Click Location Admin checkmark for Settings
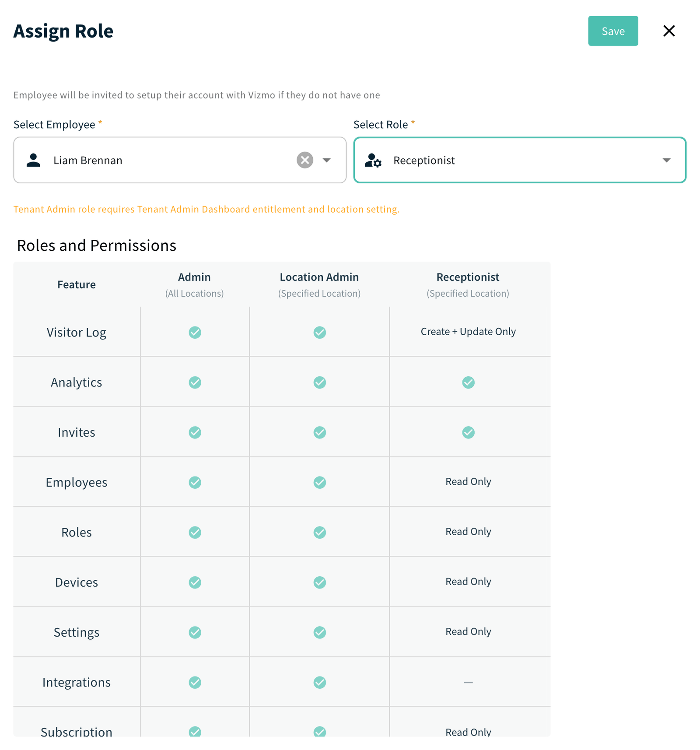Viewport: 700px width, 750px height. [x=319, y=632]
